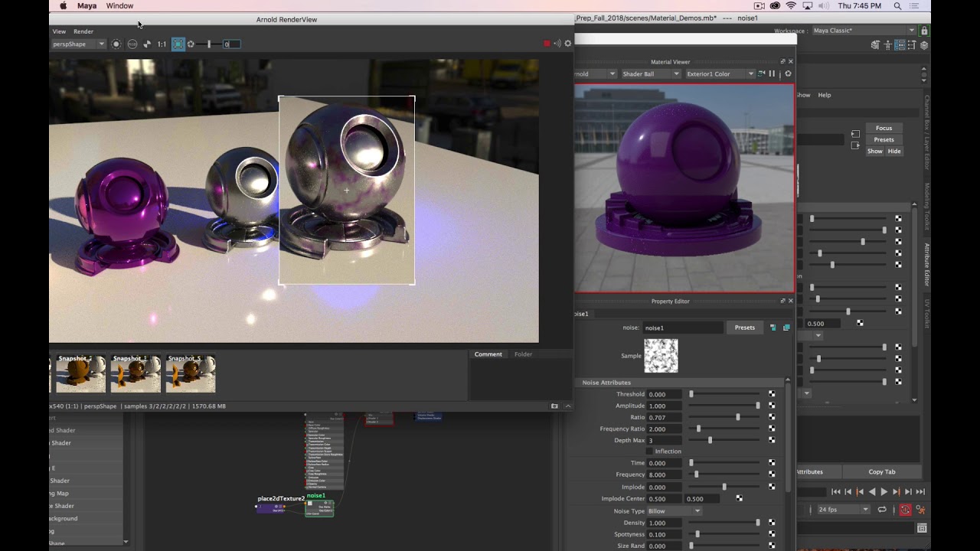Click the play backward button in the timeline controls
Screen dimensions: 980x551
tap(872, 491)
